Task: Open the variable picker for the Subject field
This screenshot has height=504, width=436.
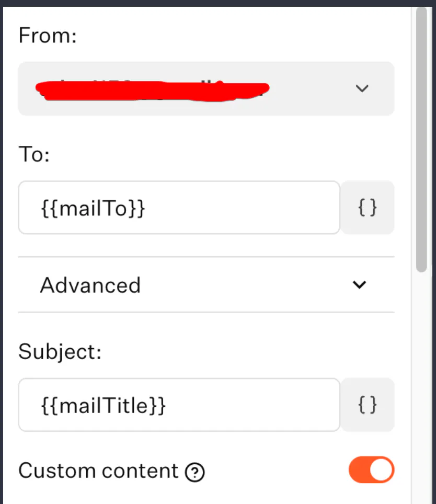Action: (367, 405)
